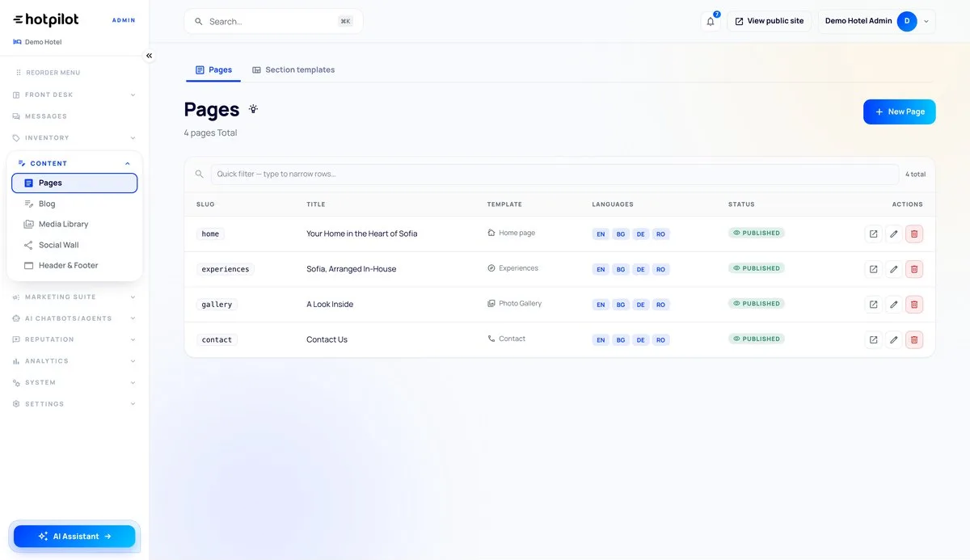Delete the contact page trash icon

click(x=914, y=340)
